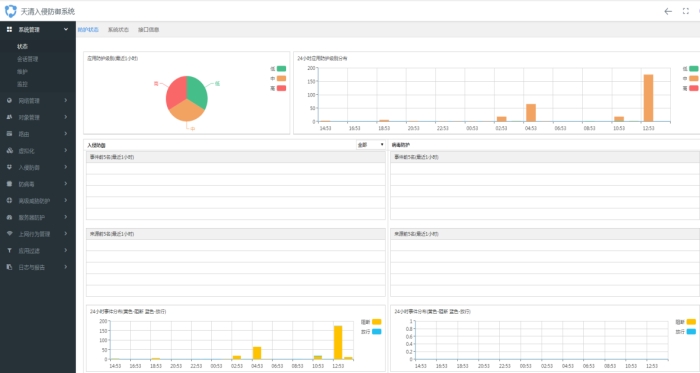Image resolution: width=700 pixels, height=373 pixels.
Task: Expand the 对象管理 menu arrow
Action: (x=66, y=117)
